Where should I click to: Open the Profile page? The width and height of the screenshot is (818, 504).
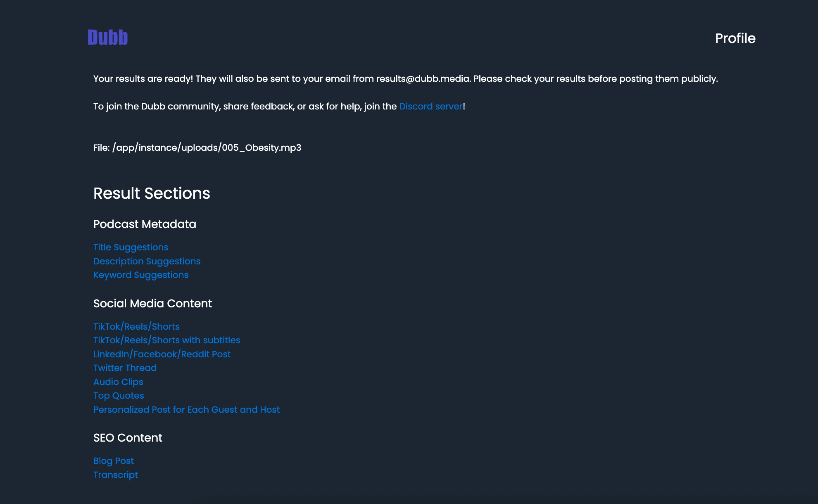[x=735, y=38]
